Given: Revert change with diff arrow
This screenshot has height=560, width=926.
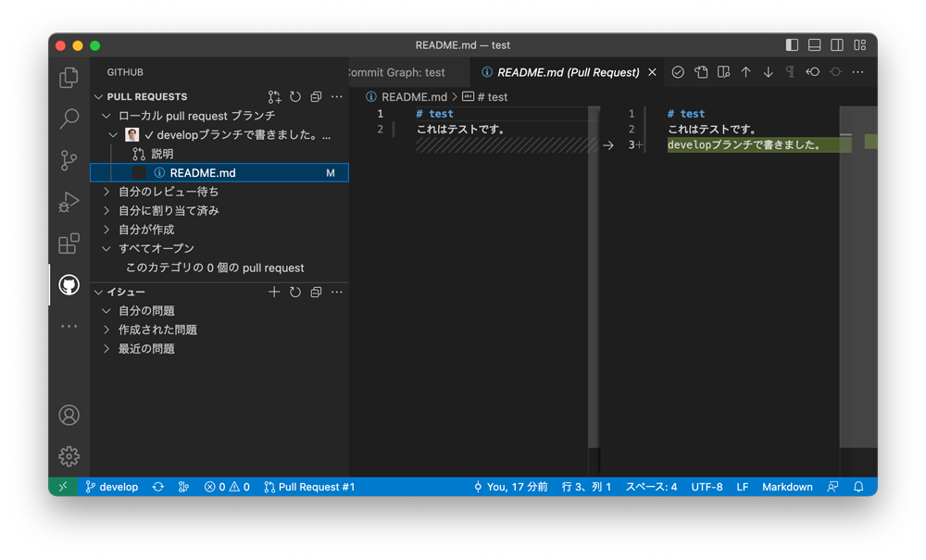Looking at the screenshot, I should point(608,145).
